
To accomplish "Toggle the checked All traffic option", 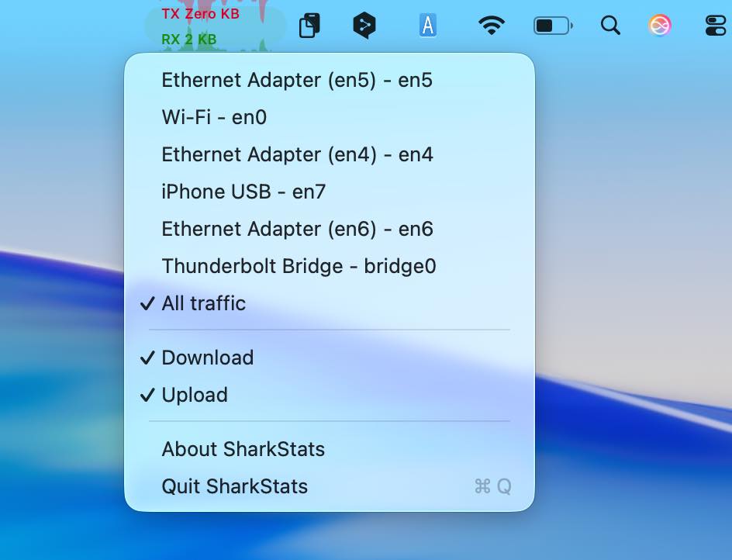I will pyautogui.click(x=329, y=303).
